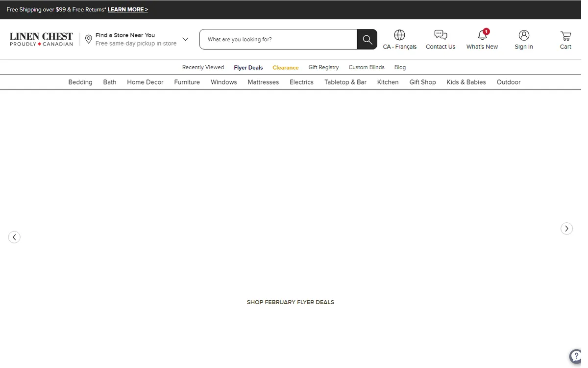Open the help question mark widget
This screenshot has width=588, height=368.
click(x=577, y=357)
